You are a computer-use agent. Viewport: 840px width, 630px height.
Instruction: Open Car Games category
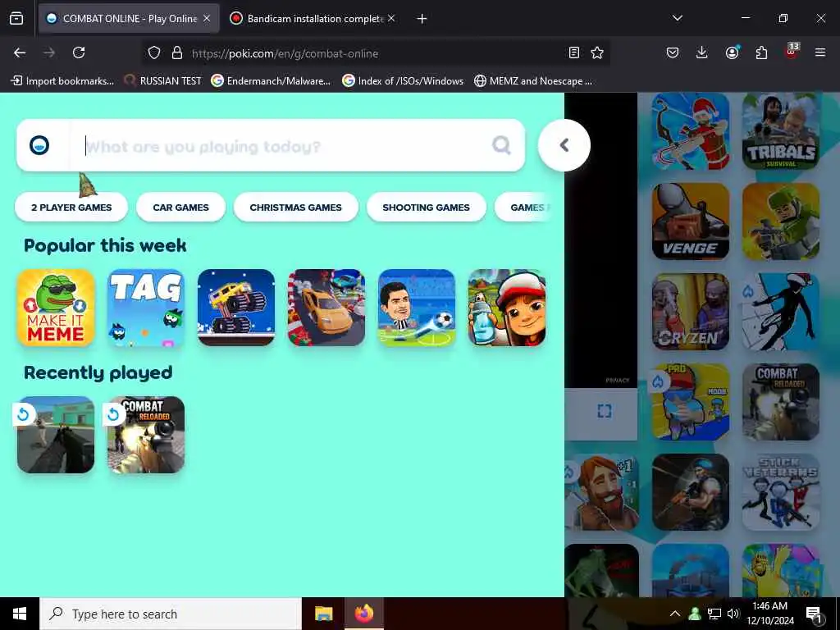click(x=180, y=208)
